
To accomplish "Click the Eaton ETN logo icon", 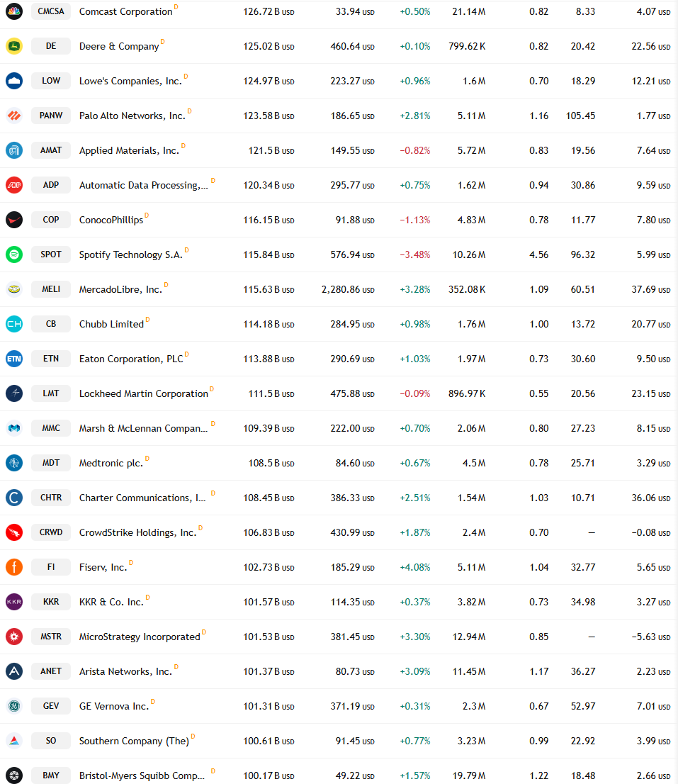I will (x=14, y=359).
